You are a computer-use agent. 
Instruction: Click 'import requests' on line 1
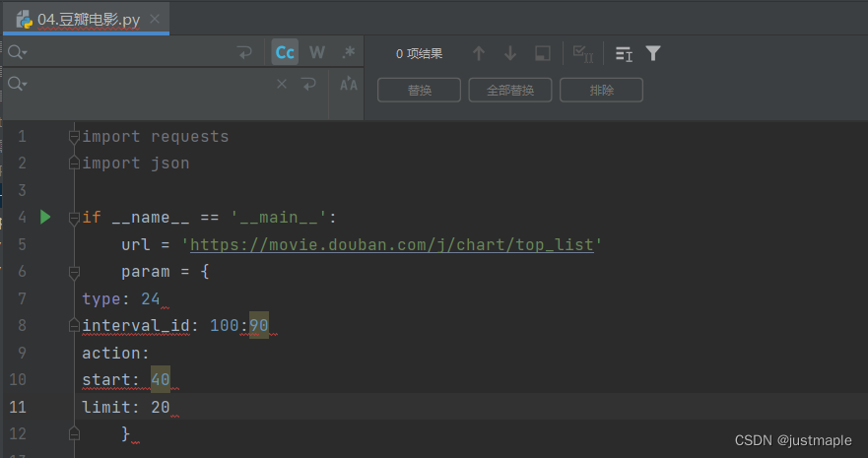click(x=156, y=137)
